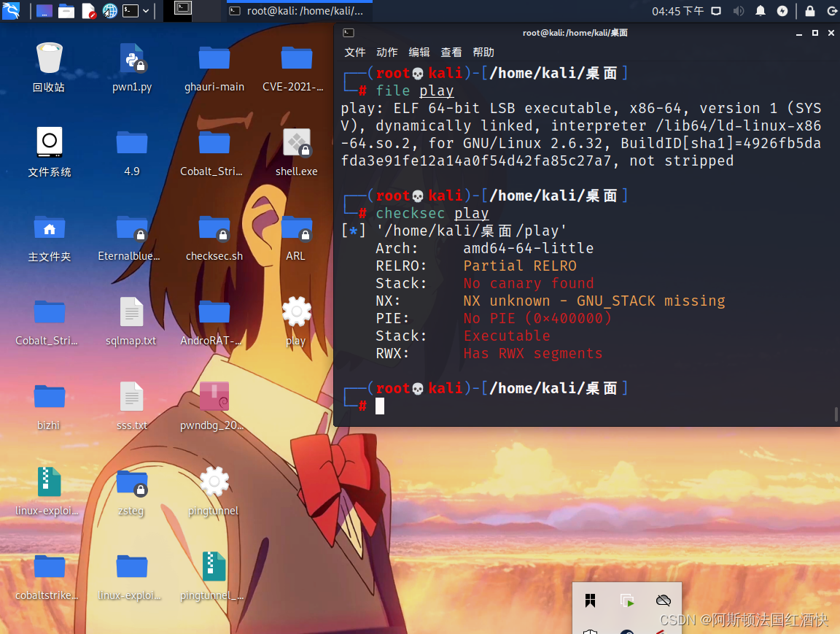Select the CVE-2021 folder on desktop

pos(294,67)
